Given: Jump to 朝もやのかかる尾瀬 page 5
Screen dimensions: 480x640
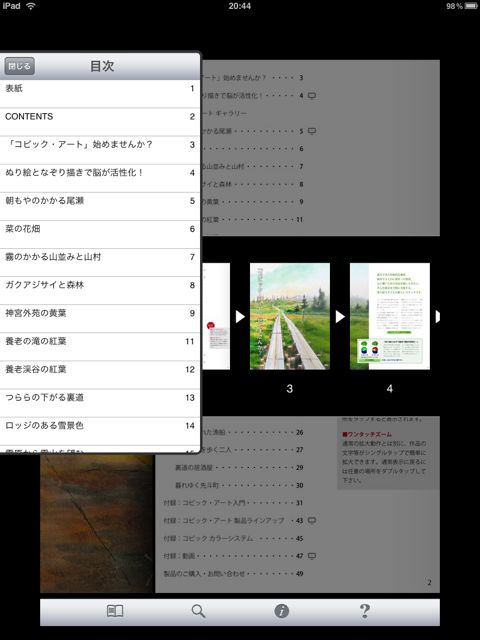Looking at the screenshot, I should (x=100, y=207).
